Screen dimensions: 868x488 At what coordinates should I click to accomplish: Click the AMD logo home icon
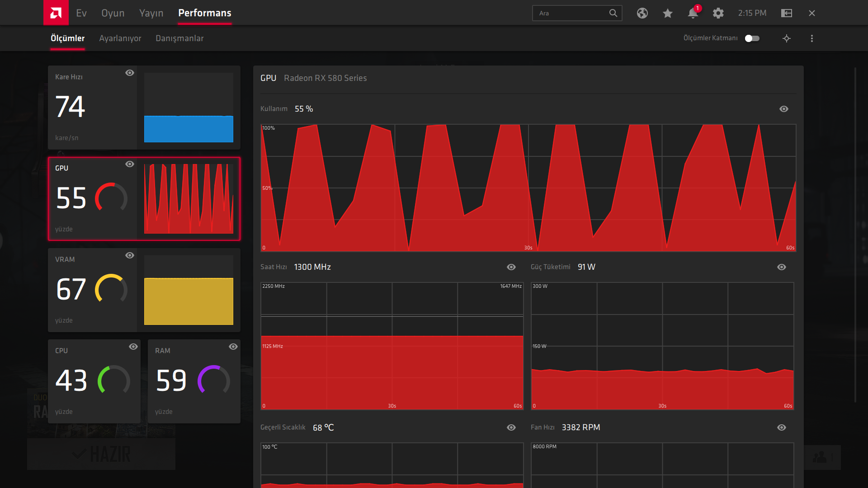(x=56, y=13)
